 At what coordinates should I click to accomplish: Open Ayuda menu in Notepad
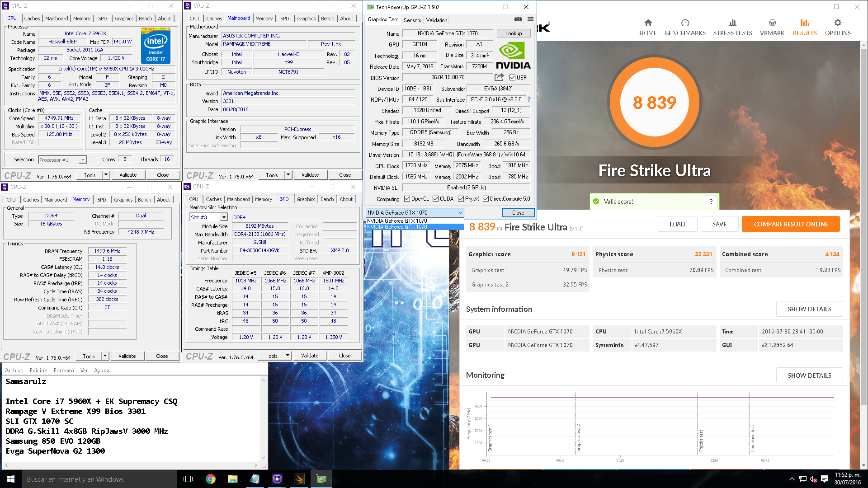[x=101, y=371]
